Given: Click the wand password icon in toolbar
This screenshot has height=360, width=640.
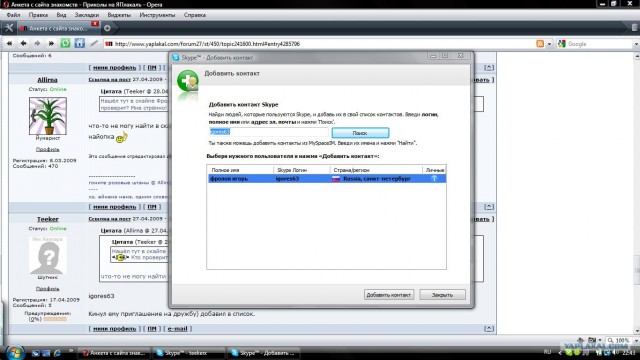Looking at the screenshot, I should click(94, 43).
